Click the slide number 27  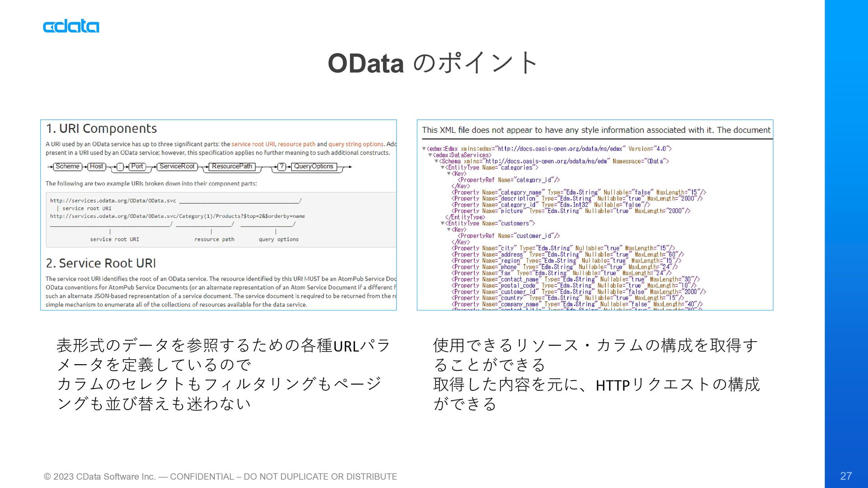tap(846, 476)
